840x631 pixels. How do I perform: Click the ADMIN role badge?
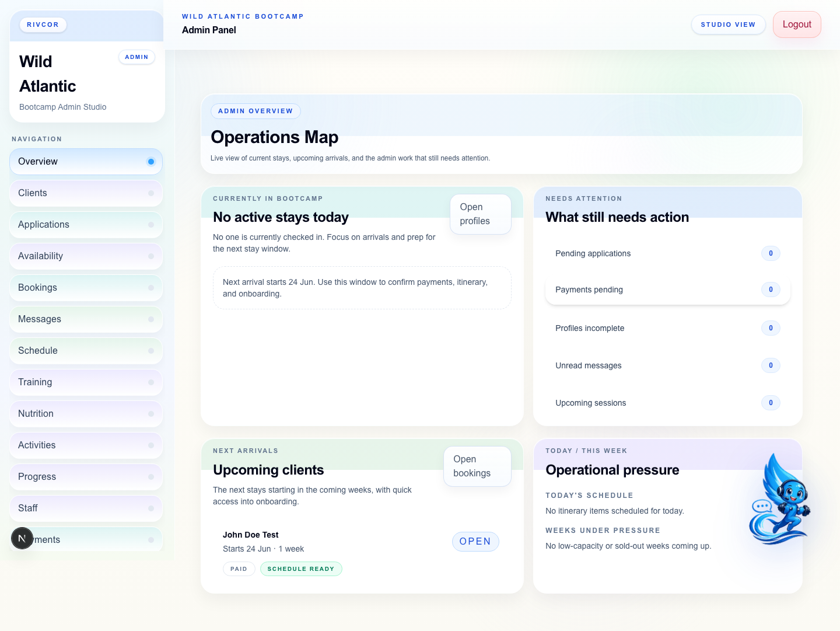coord(136,57)
